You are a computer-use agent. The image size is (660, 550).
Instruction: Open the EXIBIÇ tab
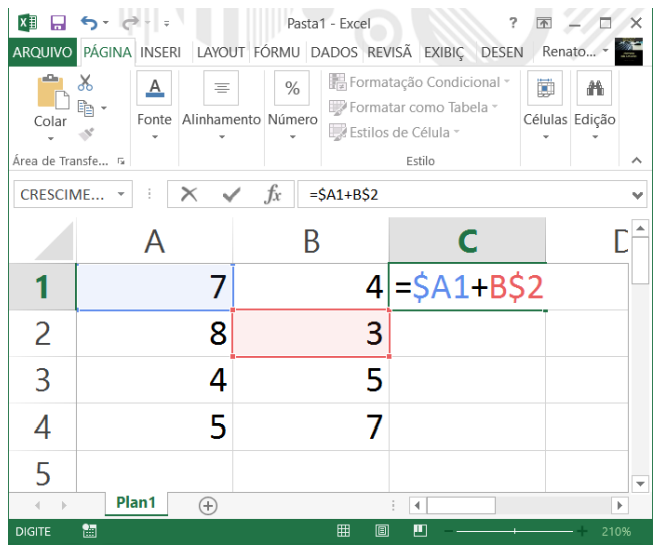pyautogui.click(x=444, y=53)
